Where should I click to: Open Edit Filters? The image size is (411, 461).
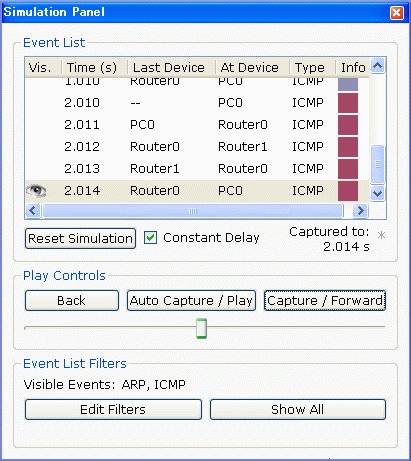pos(113,409)
